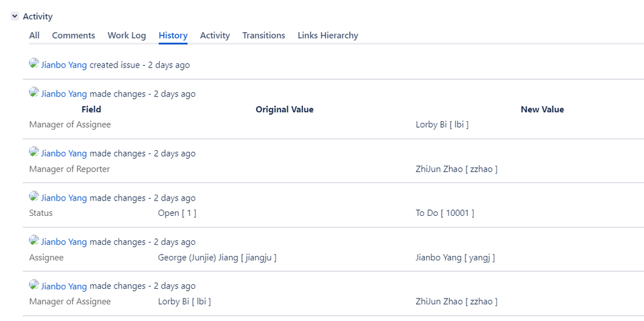Click avatar icon in last Manager of Assignee entry

pyautogui.click(x=34, y=285)
